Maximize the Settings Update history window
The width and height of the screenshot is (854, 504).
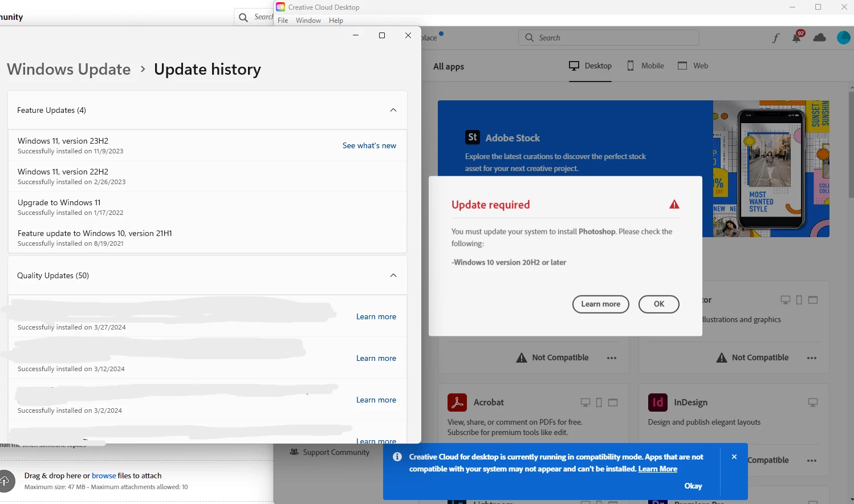(x=382, y=35)
